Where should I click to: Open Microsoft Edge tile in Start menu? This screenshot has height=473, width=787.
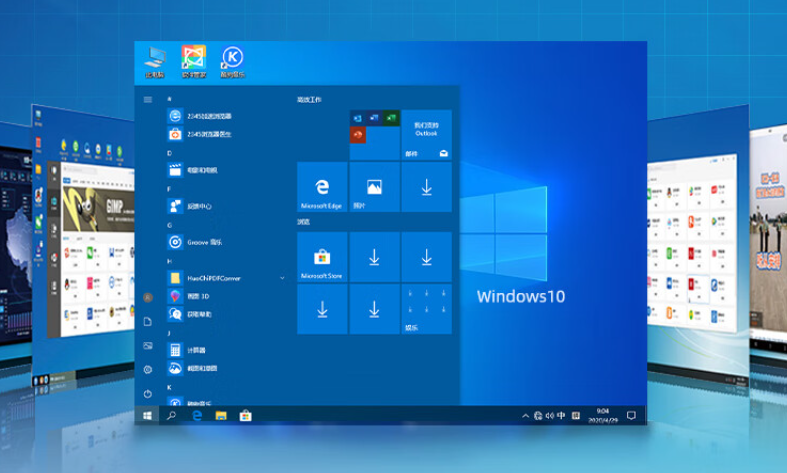pyautogui.click(x=322, y=187)
